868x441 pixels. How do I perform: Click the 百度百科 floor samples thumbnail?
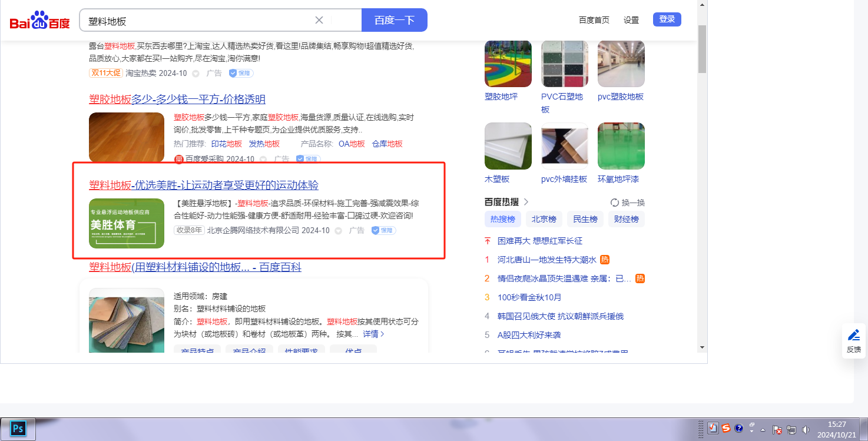pyautogui.click(x=127, y=320)
